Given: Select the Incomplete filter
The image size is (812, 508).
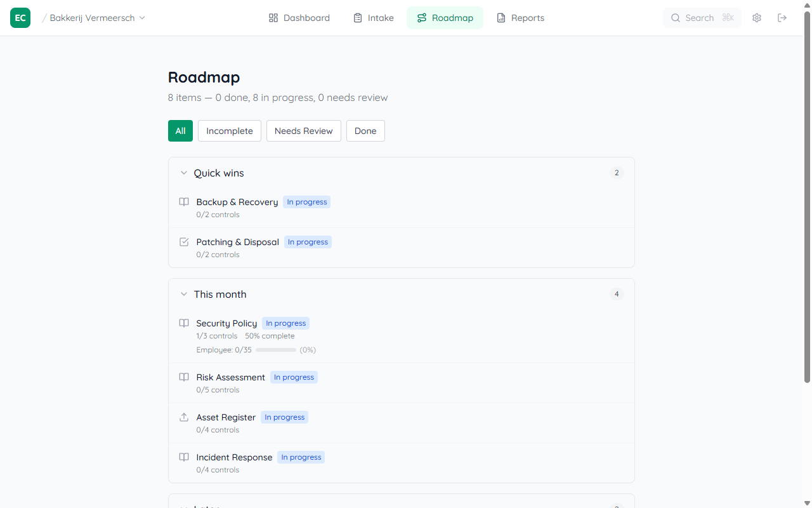Looking at the screenshot, I should [x=229, y=131].
